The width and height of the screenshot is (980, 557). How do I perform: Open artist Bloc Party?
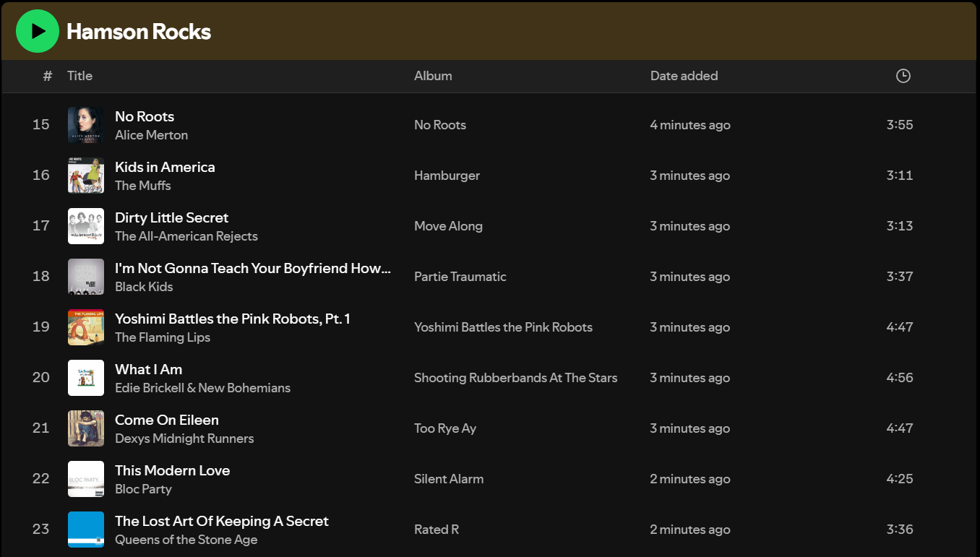pos(143,489)
